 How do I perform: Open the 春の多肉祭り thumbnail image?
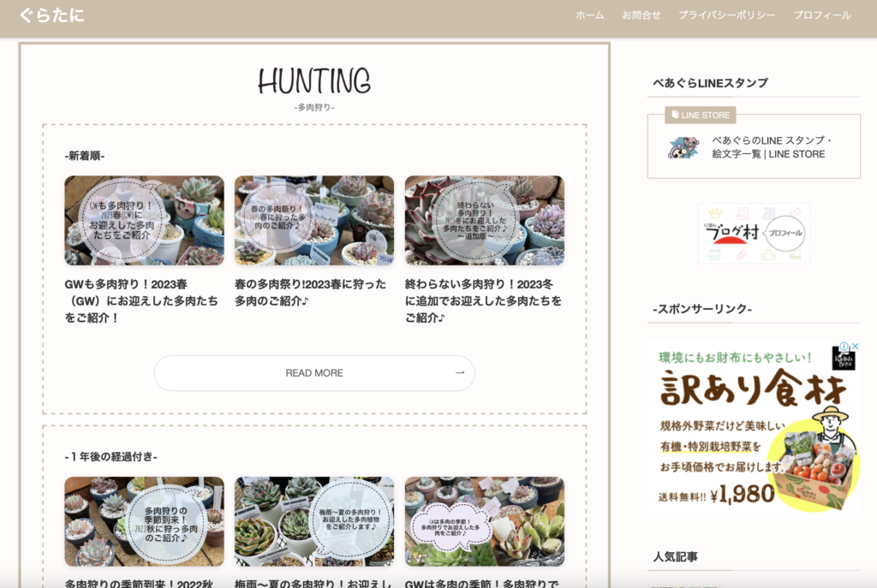tap(314, 220)
